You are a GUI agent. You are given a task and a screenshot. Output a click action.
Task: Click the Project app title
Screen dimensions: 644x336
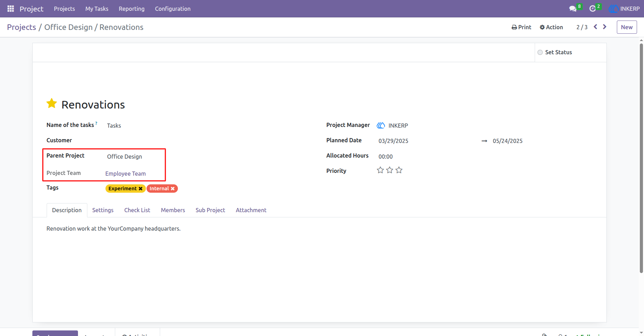(x=31, y=9)
